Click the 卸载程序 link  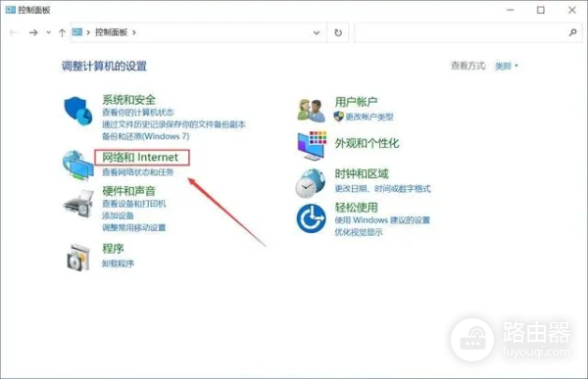[x=118, y=263]
